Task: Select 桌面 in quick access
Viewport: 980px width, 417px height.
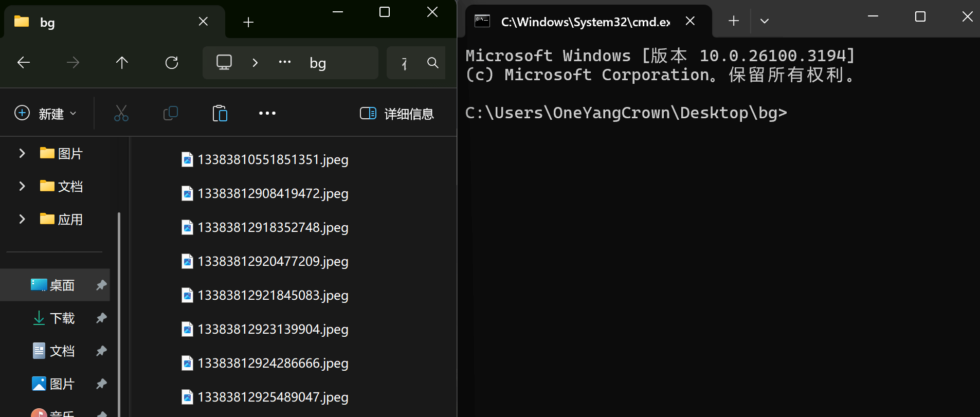Action: (x=62, y=285)
